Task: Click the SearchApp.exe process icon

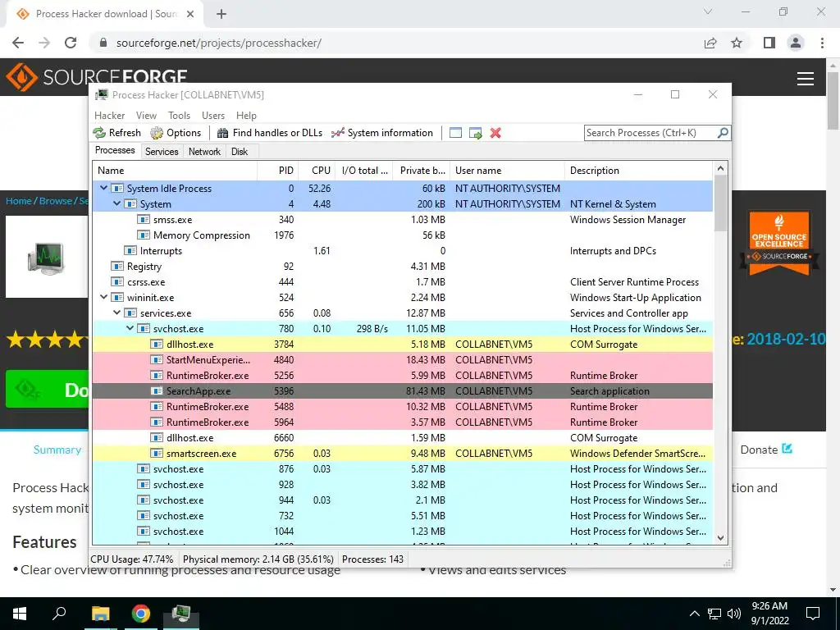Action: coord(157,391)
